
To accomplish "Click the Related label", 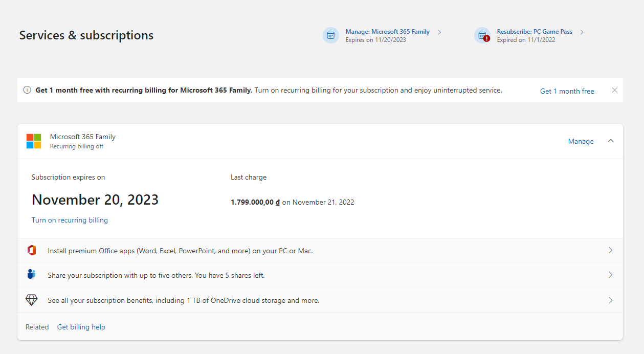I will [x=37, y=327].
